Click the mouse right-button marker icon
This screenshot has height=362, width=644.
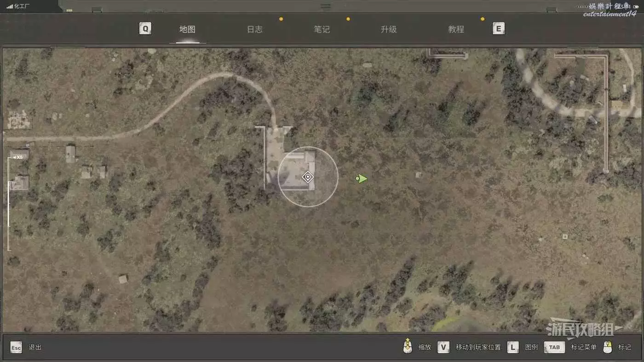pyautogui.click(x=608, y=347)
